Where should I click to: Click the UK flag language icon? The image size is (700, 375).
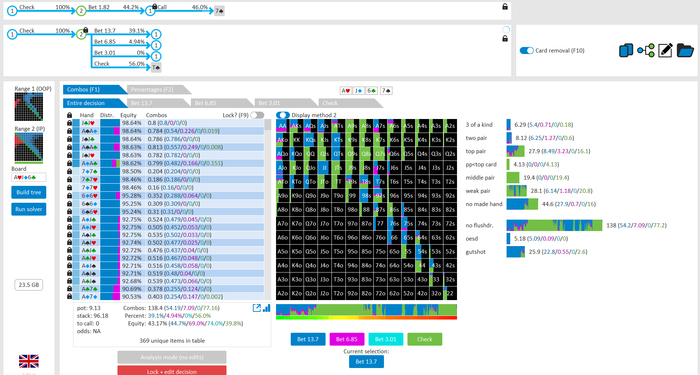click(x=29, y=361)
